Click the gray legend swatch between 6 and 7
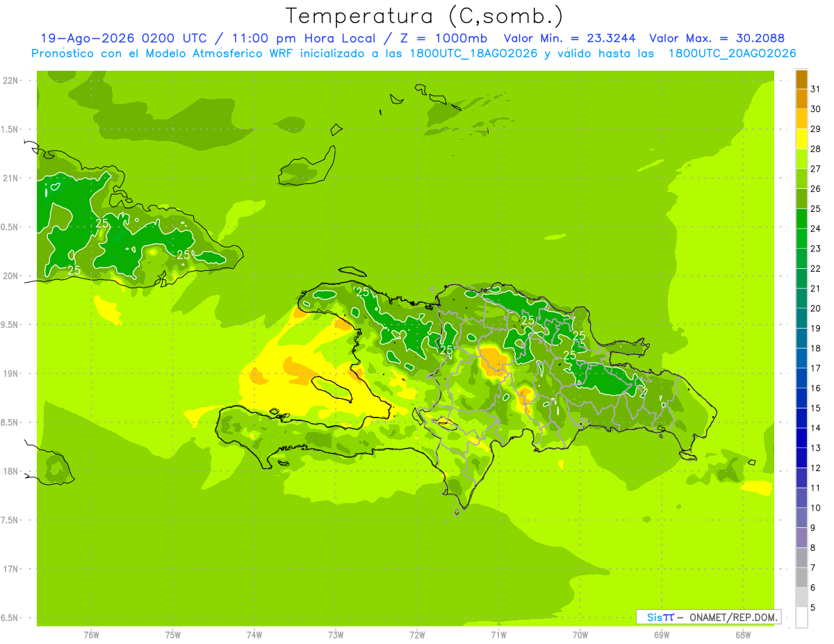834x644 pixels. coord(801,577)
